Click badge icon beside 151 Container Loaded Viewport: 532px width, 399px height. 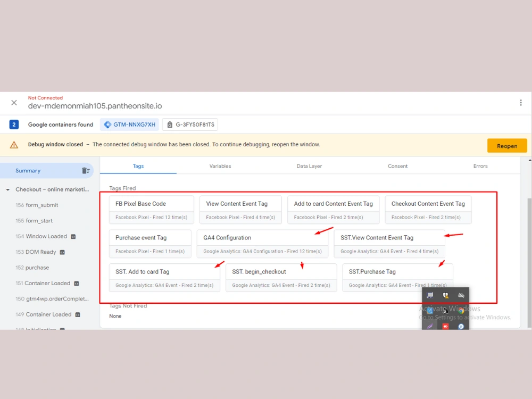pyautogui.click(x=76, y=284)
